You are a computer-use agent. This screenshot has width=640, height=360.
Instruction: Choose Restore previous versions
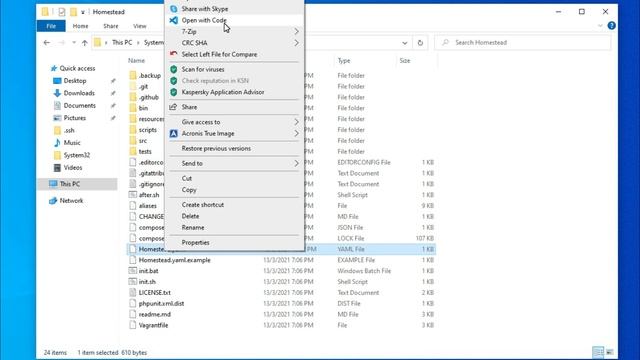coord(235,149)
